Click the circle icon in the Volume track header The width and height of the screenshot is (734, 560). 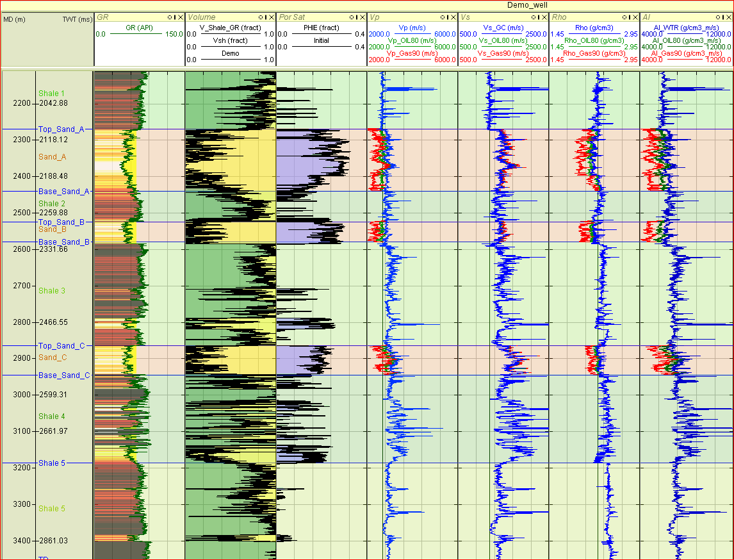pyautogui.click(x=261, y=17)
